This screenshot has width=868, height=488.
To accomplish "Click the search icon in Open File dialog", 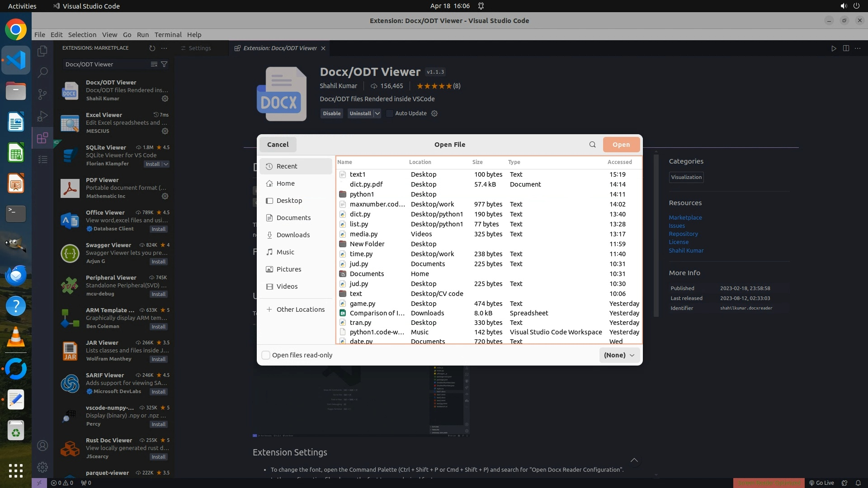I will [x=592, y=145].
